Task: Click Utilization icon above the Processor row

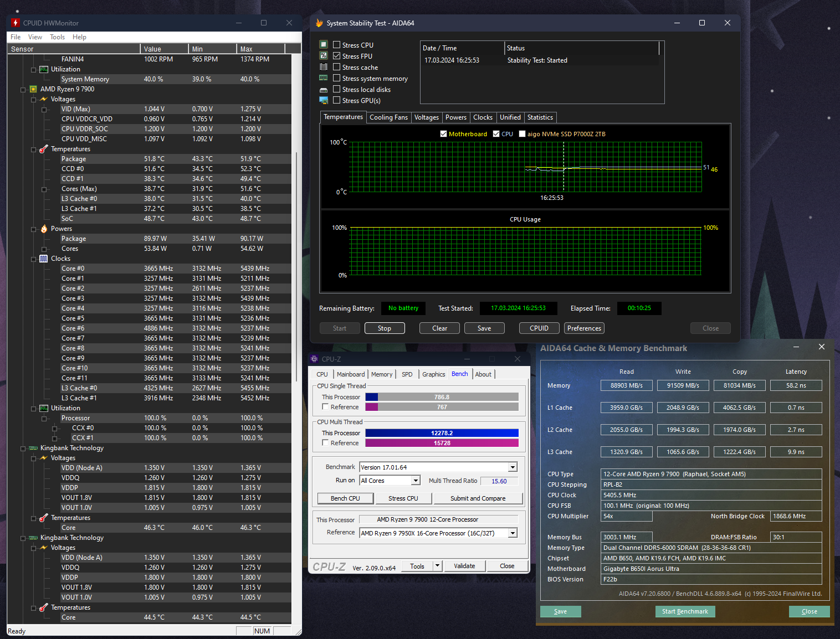Action: (44, 408)
